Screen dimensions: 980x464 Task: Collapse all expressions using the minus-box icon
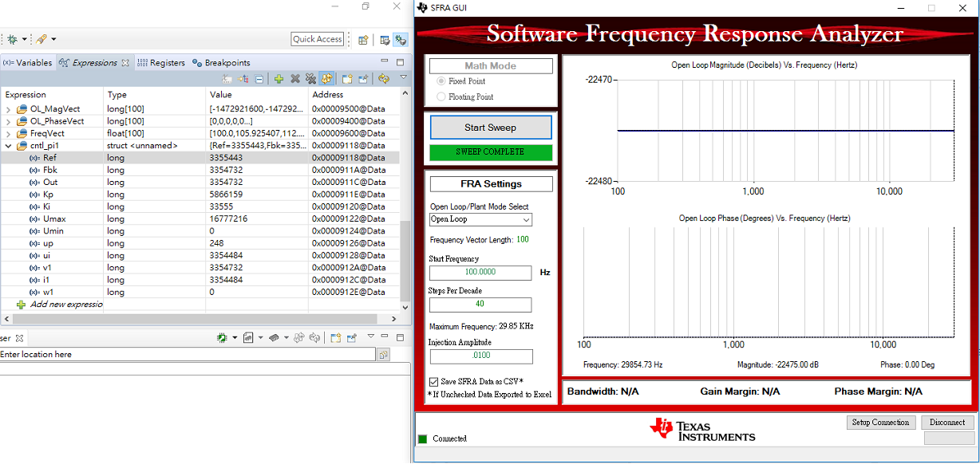tap(258, 78)
